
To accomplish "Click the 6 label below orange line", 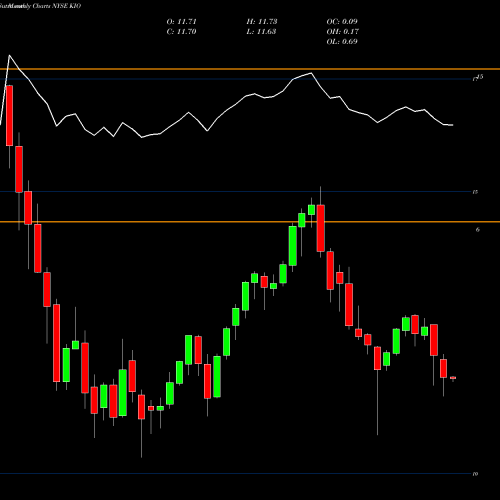I will pos(478,229).
